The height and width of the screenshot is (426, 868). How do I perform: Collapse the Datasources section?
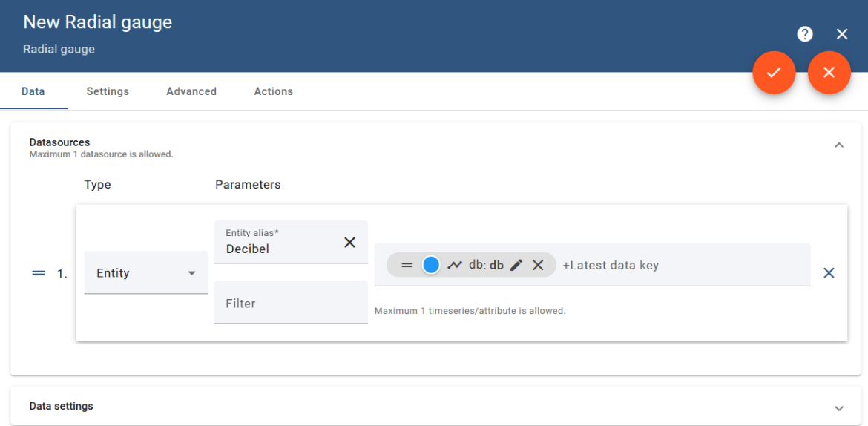pos(839,145)
